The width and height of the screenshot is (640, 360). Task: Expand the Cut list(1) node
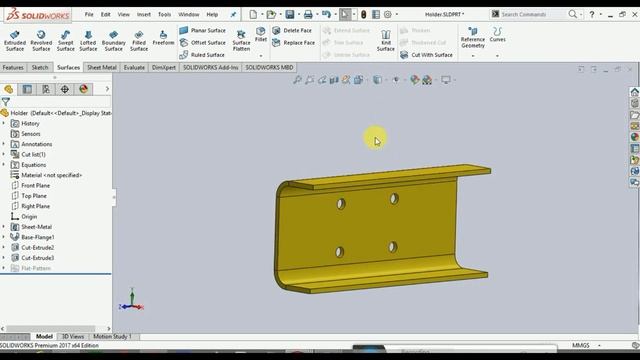pos(4,154)
